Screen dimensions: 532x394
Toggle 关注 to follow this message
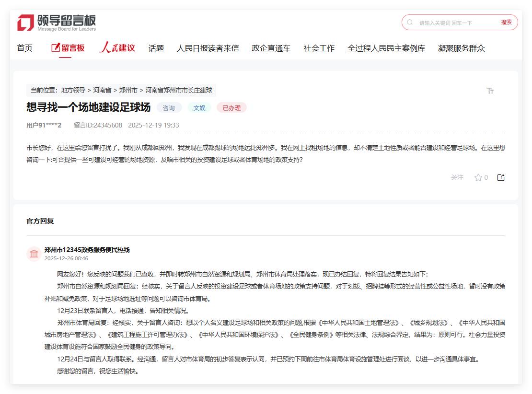pos(457,178)
